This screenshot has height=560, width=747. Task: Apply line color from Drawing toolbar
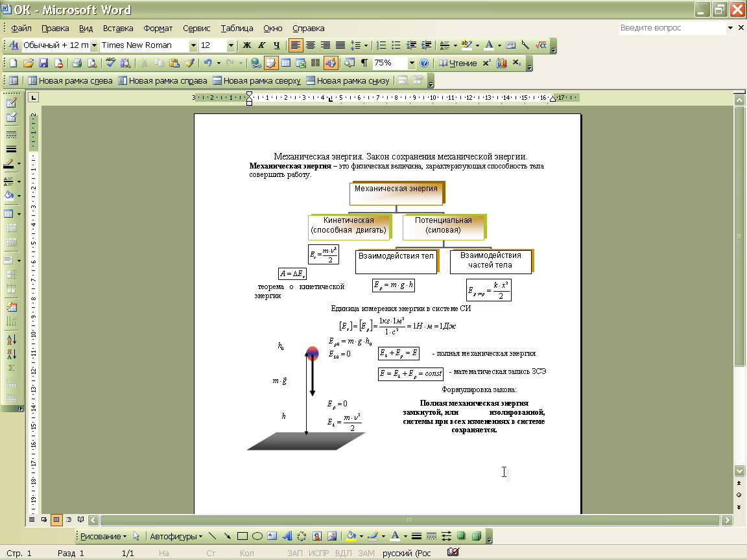coord(373,536)
